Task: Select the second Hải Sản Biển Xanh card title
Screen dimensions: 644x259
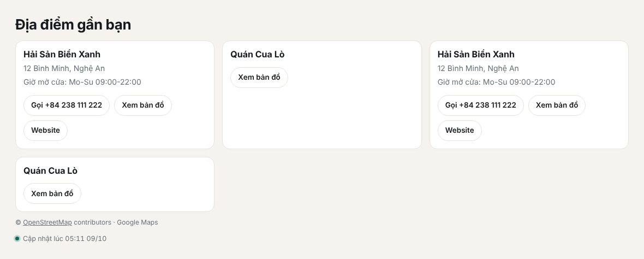Action: (476, 54)
